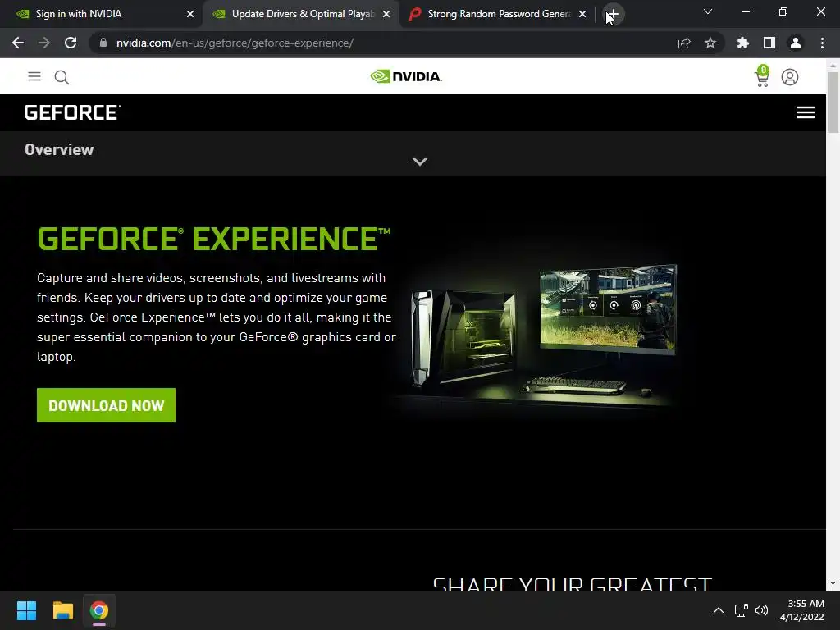The width and height of the screenshot is (840, 630).
Task: Go back to previous page
Action: tap(18, 43)
